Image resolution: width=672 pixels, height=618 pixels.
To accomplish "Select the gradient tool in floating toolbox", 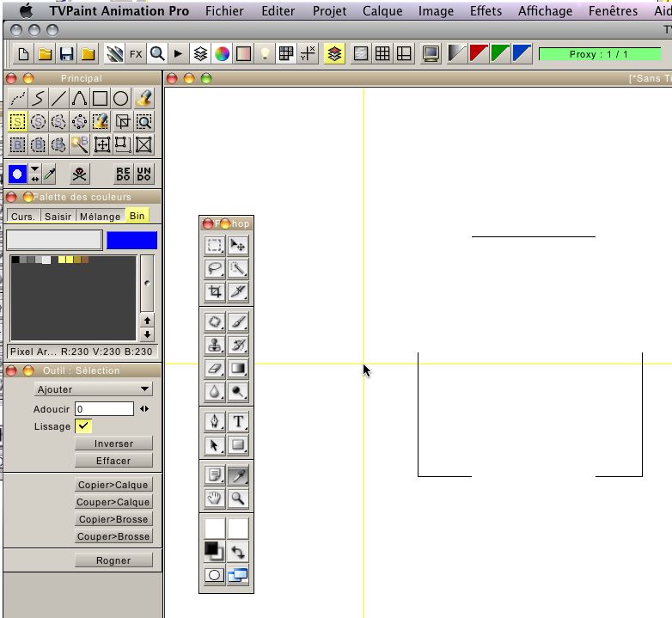I will click(x=238, y=369).
